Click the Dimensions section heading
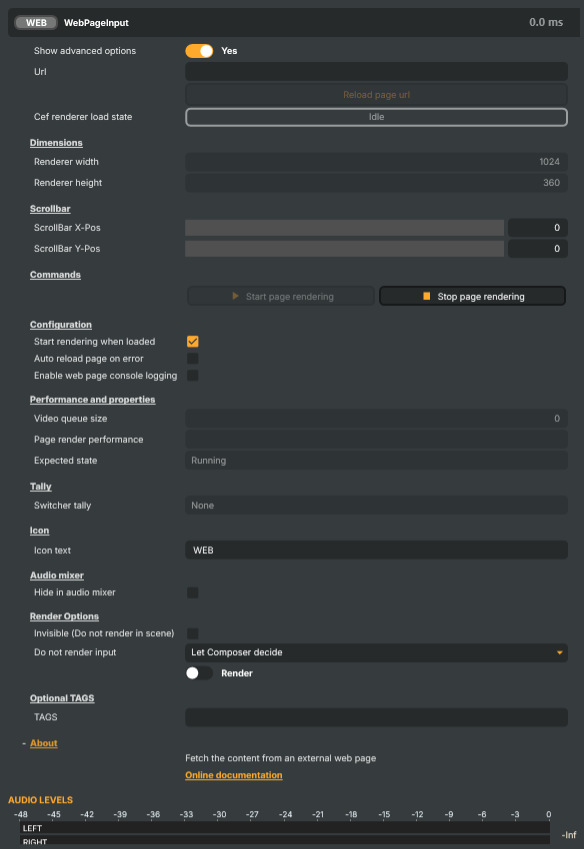This screenshot has width=584, height=849. [56, 143]
